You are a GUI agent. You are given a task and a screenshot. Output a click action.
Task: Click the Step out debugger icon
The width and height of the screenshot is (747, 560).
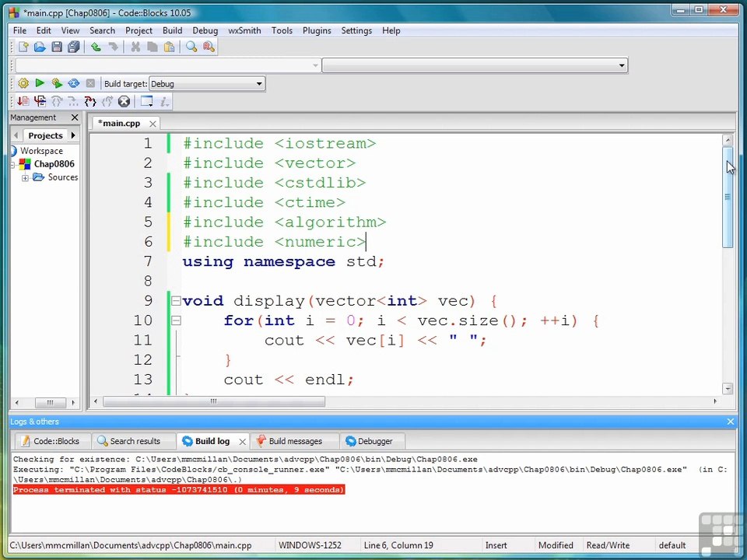pyautogui.click(x=107, y=101)
